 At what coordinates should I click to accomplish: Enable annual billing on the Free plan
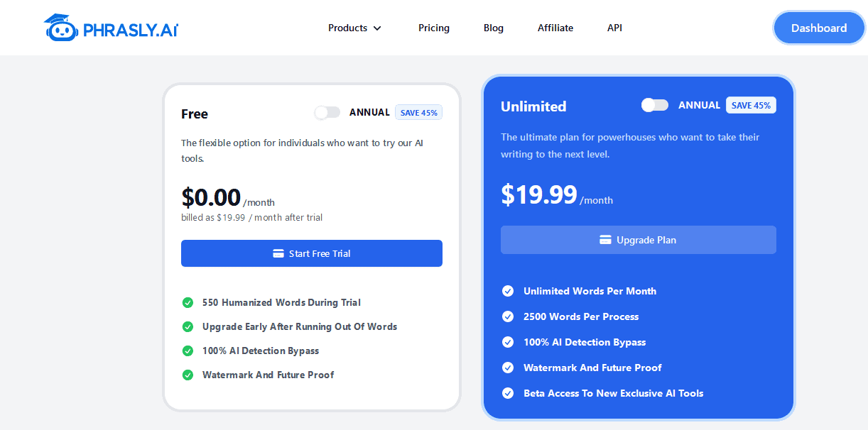click(x=327, y=112)
